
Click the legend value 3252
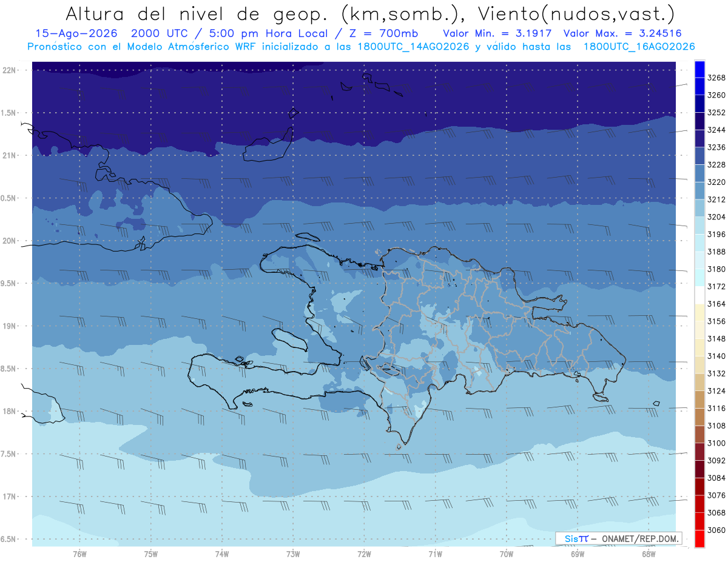(716, 112)
